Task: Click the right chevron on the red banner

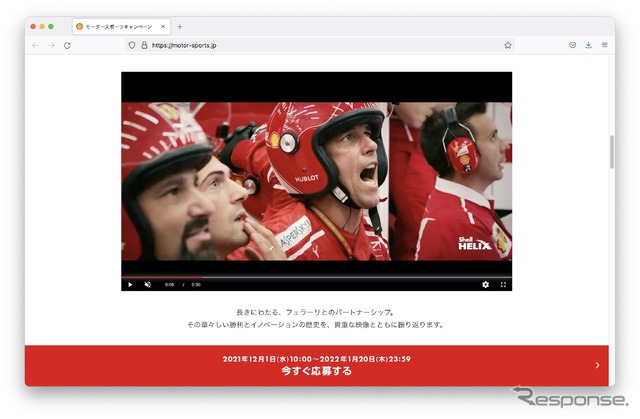Action: tap(597, 365)
